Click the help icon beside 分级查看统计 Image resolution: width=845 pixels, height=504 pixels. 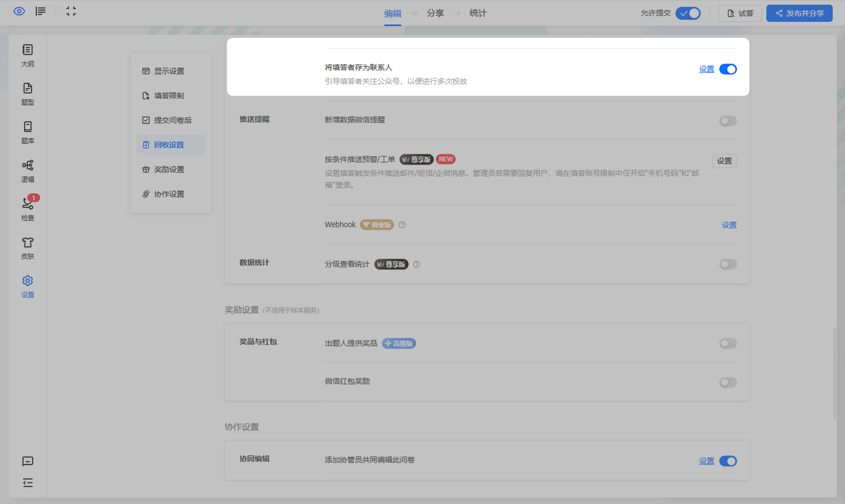click(416, 264)
